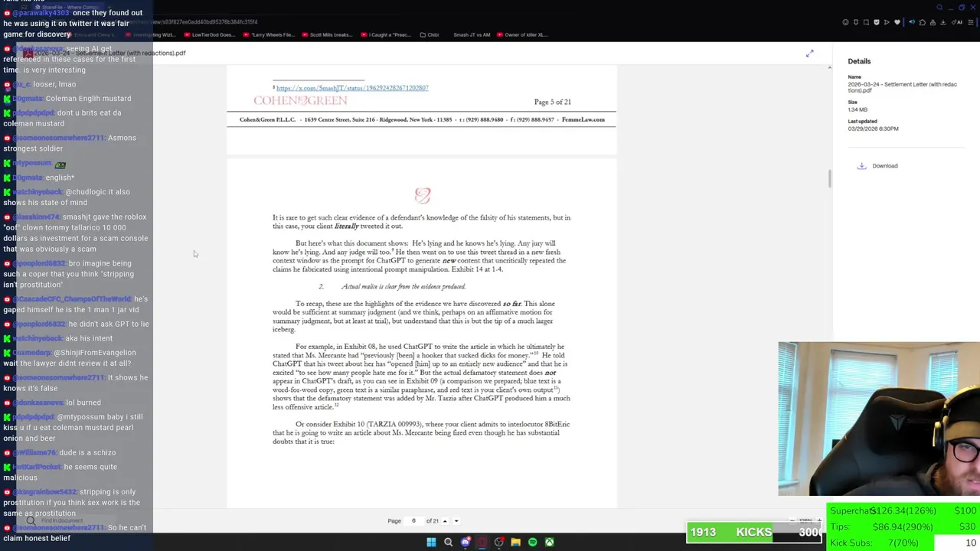This screenshot has height=551, width=980.
Task: Click the ad-blocker shield icon
Action: 877,22
